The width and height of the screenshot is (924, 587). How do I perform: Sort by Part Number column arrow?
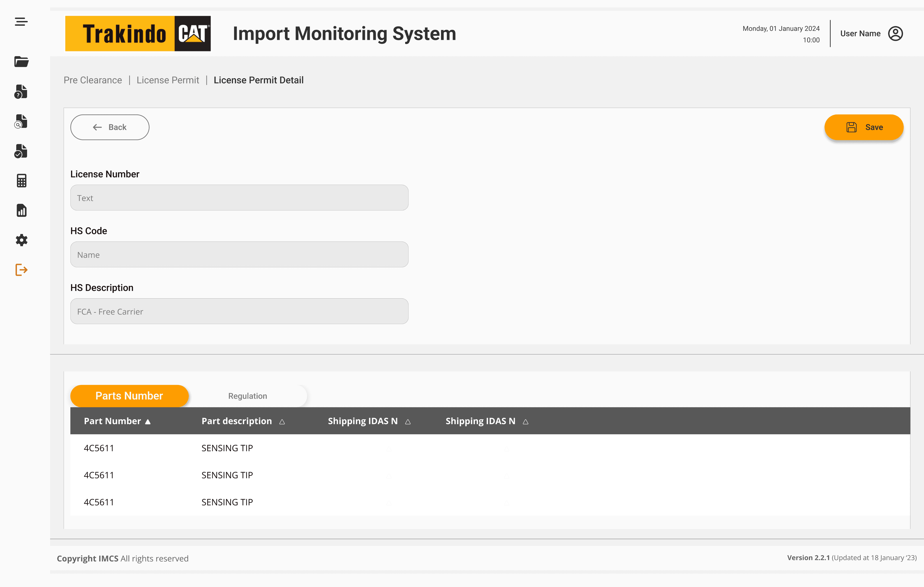[x=148, y=422]
